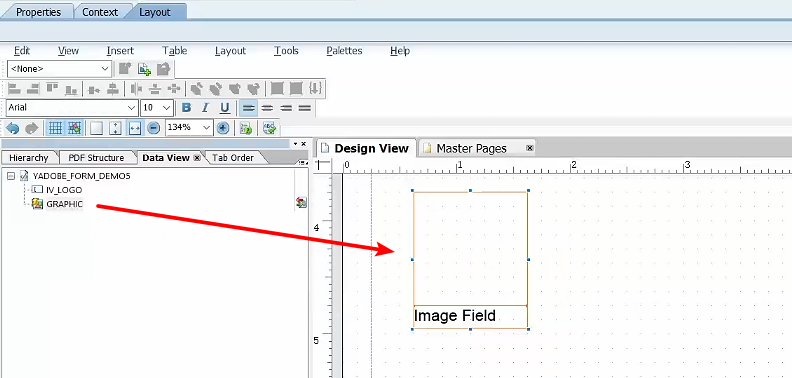Switch to the Tab Order tab
The height and width of the screenshot is (378, 792).
(233, 158)
